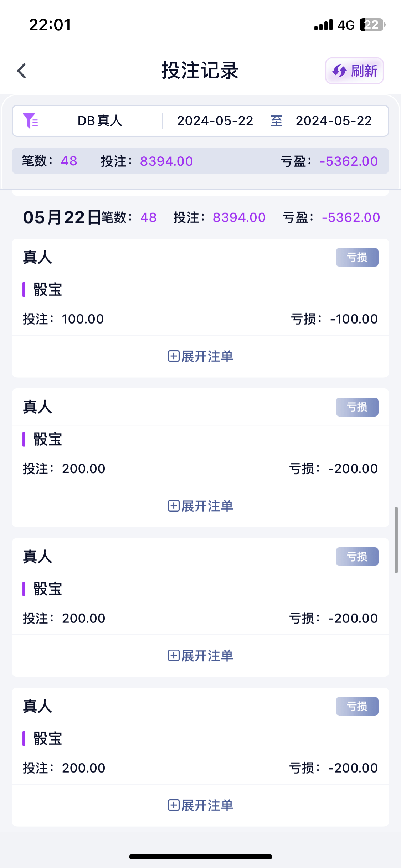The image size is (401, 868).
Task: Tap plus icon on the 100.00 bet card
Action: coord(174,356)
